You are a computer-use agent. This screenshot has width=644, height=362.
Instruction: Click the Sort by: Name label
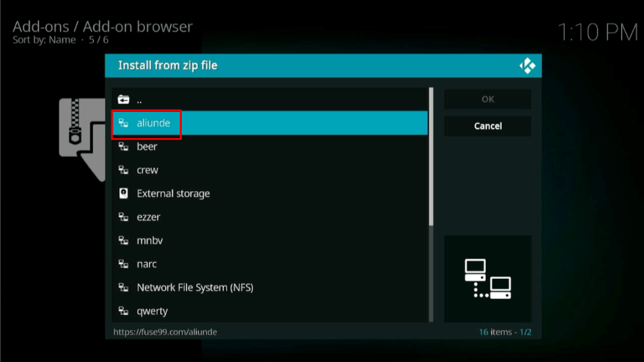[x=44, y=40]
